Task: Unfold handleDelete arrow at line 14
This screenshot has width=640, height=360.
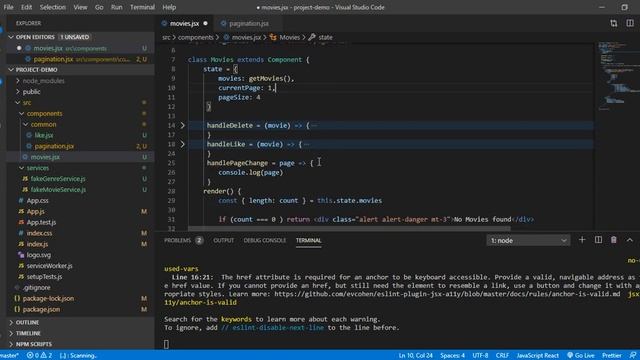Action: (182, 125)
